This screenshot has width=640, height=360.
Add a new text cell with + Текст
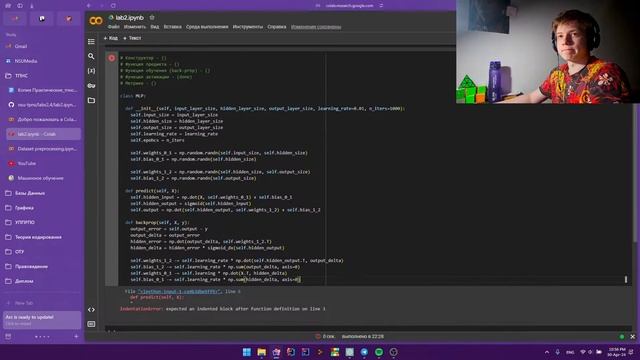(132, 38)
